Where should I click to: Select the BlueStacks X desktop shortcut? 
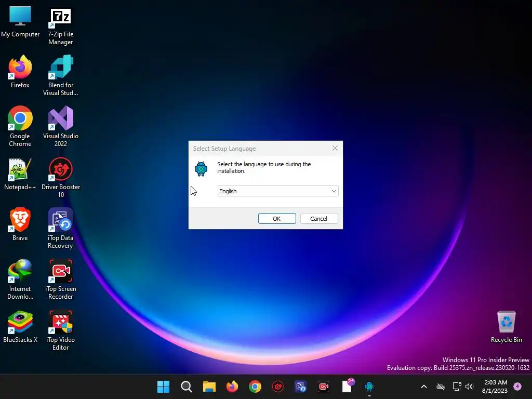20,327
